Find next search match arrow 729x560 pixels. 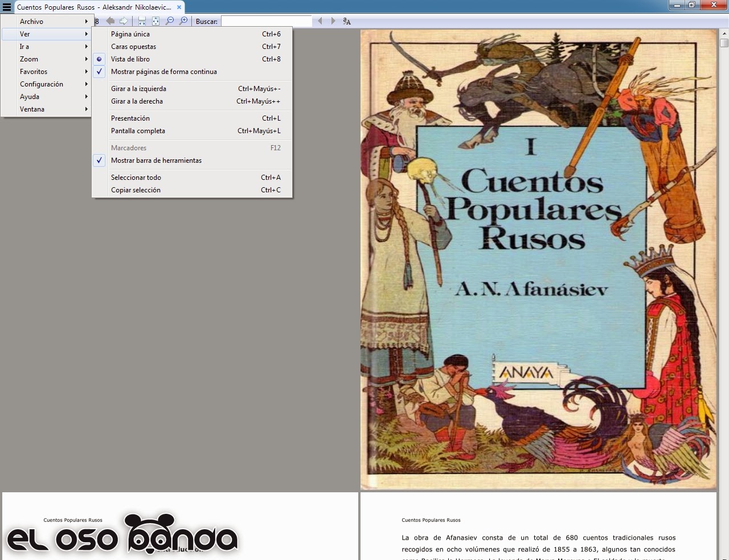pyautogui.click(x=333, y=21)
